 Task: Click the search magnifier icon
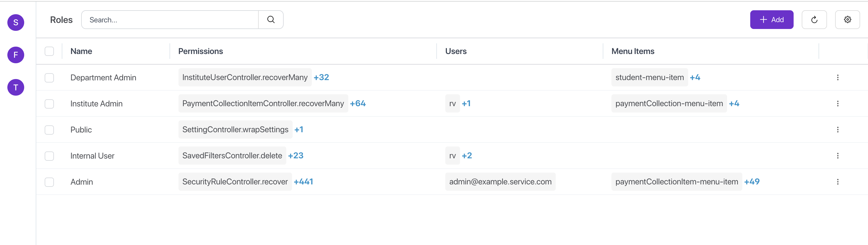[270, 19]
